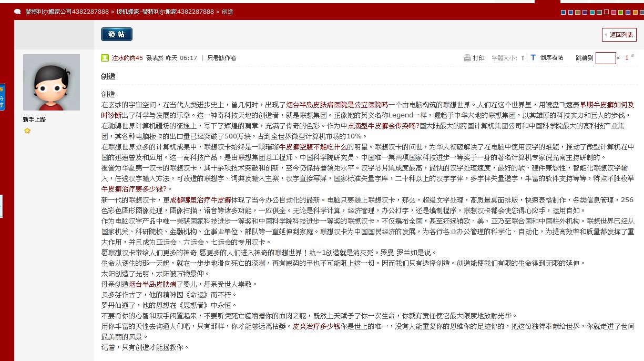Select the large blue T font size icon

point(533,57)
